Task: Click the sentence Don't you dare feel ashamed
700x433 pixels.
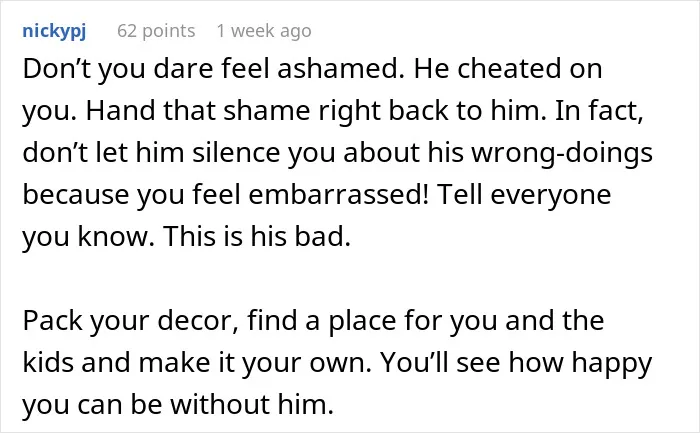Action: pyautogui.click(x=214, y=69)
